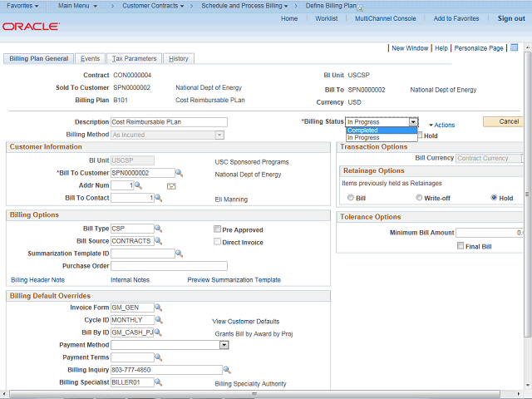Open Invoice Form lookup icon
This screenshot has height=399, width=532.
158,308
